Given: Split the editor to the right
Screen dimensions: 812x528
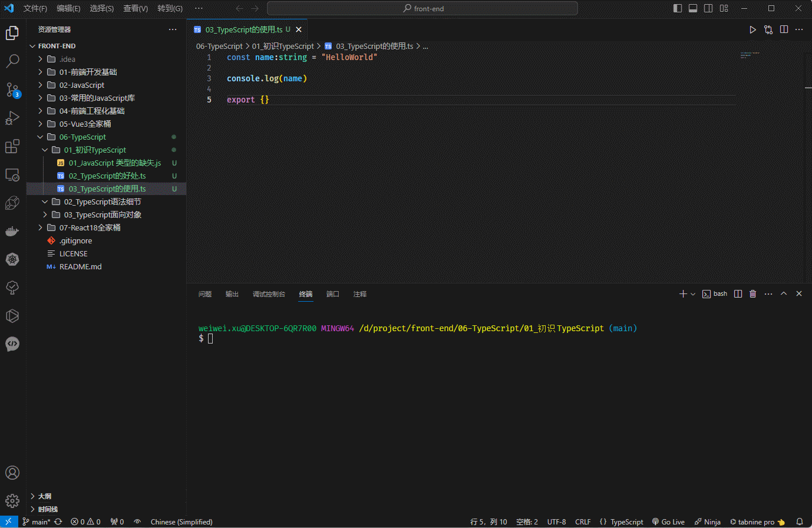Looking at the screenshot, I should coord(784,29).
